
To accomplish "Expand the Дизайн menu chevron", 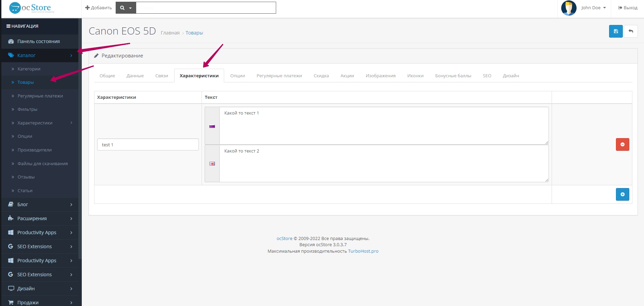I will point(71,289).
